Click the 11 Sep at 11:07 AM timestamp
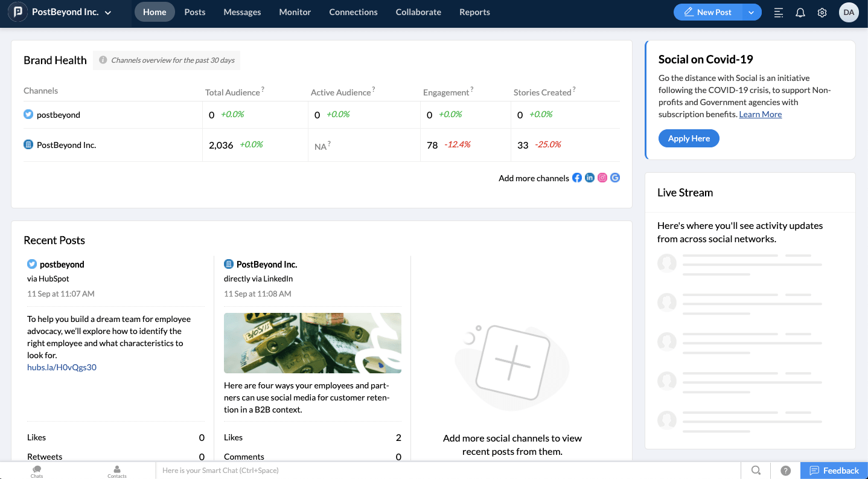The height and width of the screenshot is (479, 868). tap(61, 294)
